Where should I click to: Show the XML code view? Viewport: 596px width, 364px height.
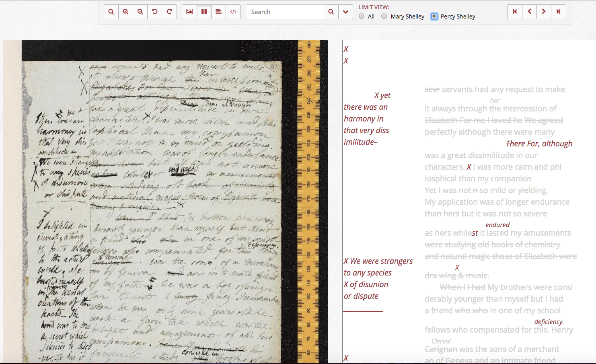tap(233, 12)
